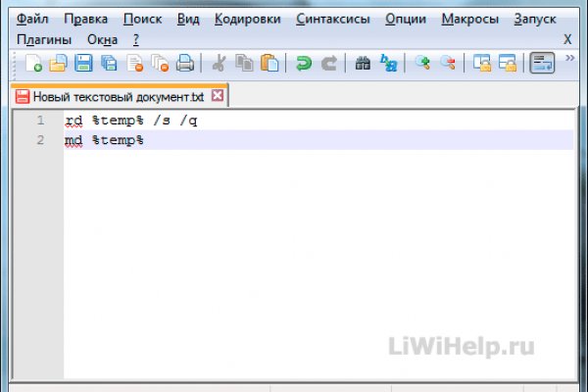Click the Save All toolbar icon
The height and width of the screenshot is (392, 588).
pyautogui.click(x=110, y=64)
